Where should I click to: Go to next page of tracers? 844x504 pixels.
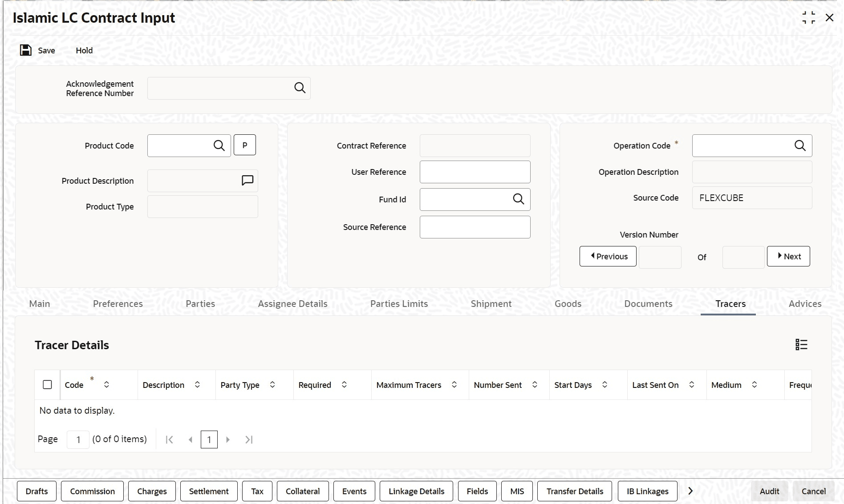click(x=228, y=439)
